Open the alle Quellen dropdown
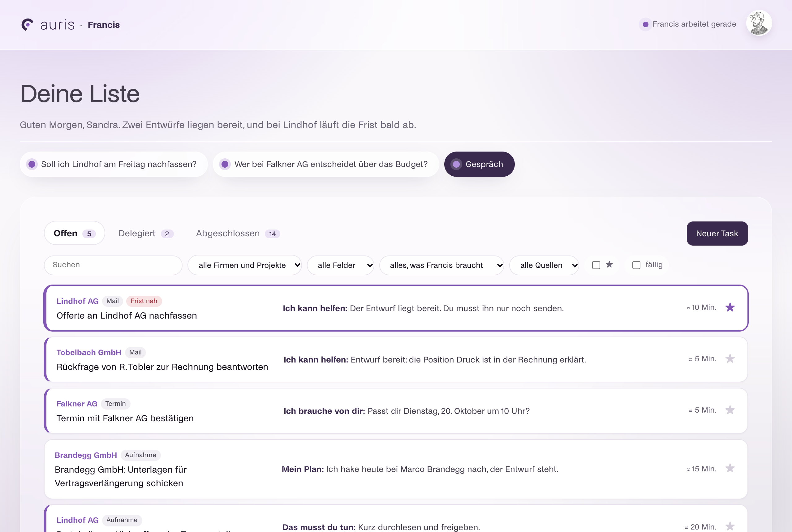 coord(544,265)
